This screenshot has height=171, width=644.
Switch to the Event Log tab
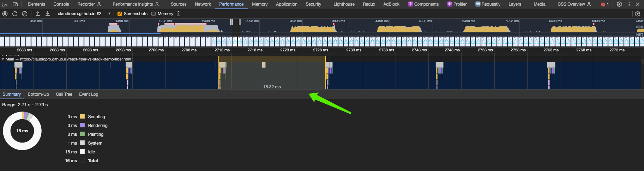pos(89,94)
